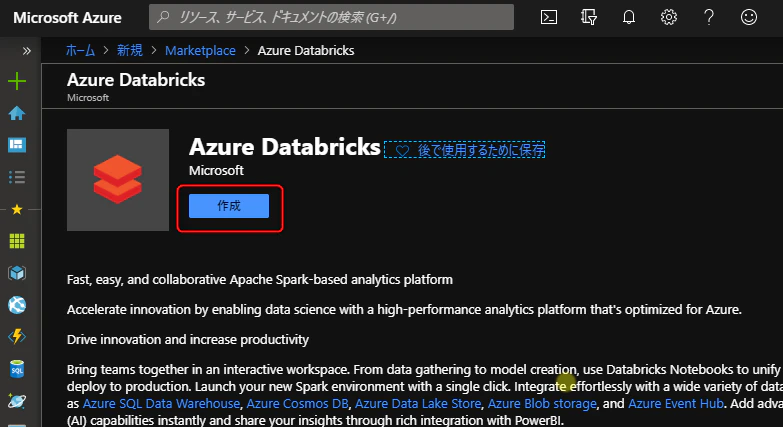Viewport: 783px width, 427px height.
Task: Open portal settings via gear icon
Action: tap(669, 17)
